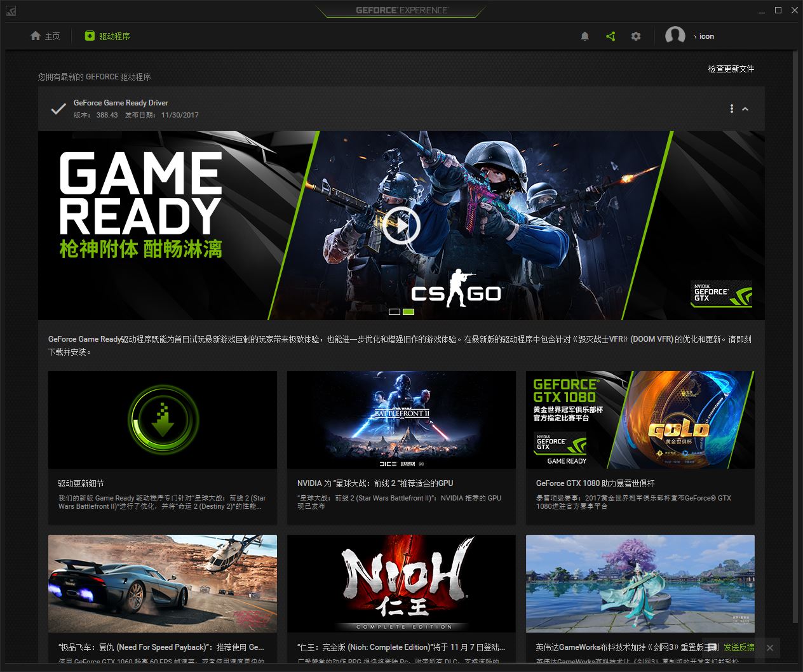Image resolution: width=803 pixels, height=672 pixels.
Task: Open the driver three-dot options menu
Action: pyautogui.click(x=732, y=109)
